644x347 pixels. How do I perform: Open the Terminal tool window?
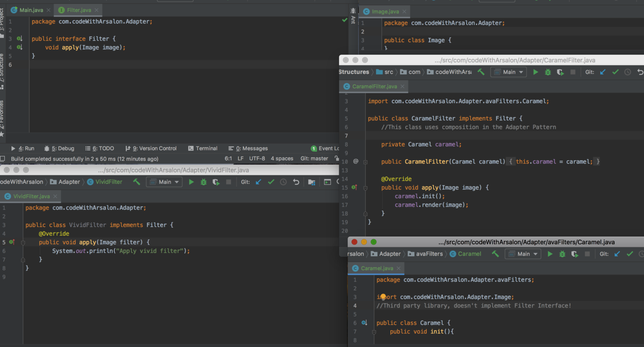203,149
